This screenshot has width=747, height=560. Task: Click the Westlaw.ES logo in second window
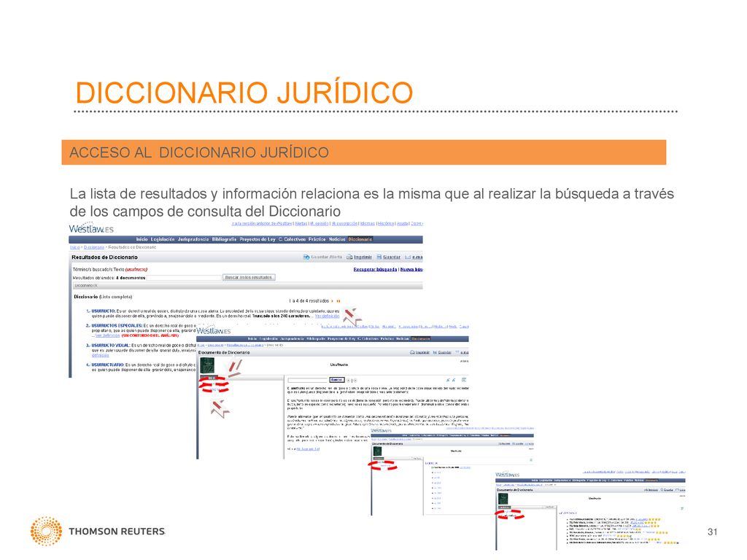214,330
